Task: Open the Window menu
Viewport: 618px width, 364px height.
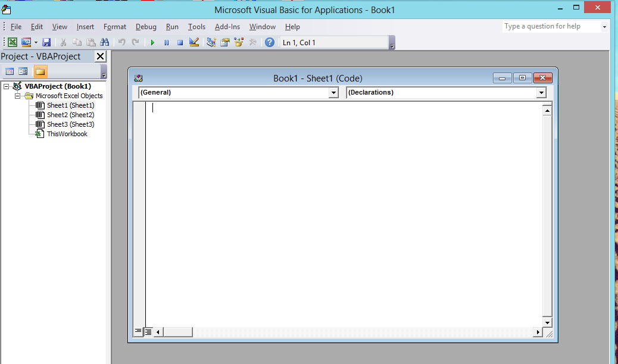Action: 263,27
